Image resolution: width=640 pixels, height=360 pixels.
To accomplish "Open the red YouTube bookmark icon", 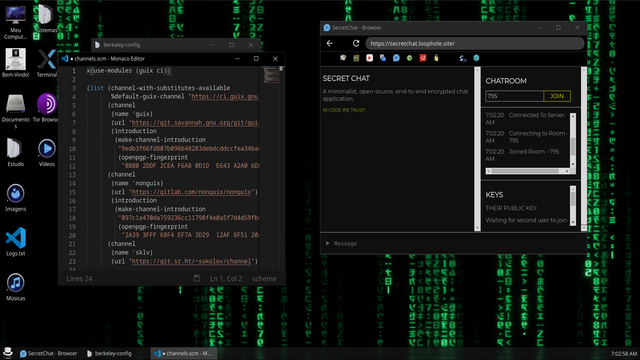I will pos(369,58).
